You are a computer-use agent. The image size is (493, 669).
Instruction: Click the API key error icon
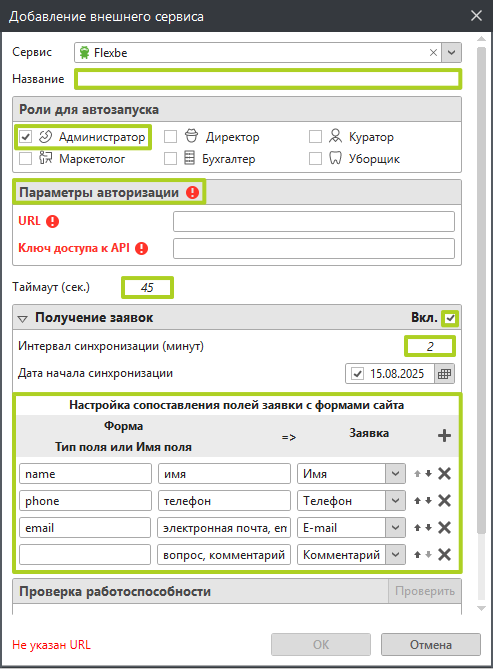(141, 248)
